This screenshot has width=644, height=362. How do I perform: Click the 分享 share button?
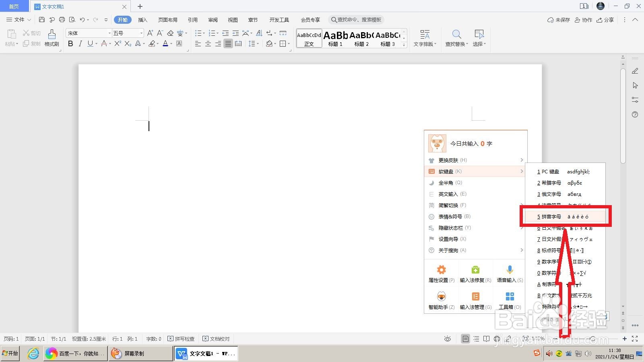pyautogui.click(x=605, y=20)
